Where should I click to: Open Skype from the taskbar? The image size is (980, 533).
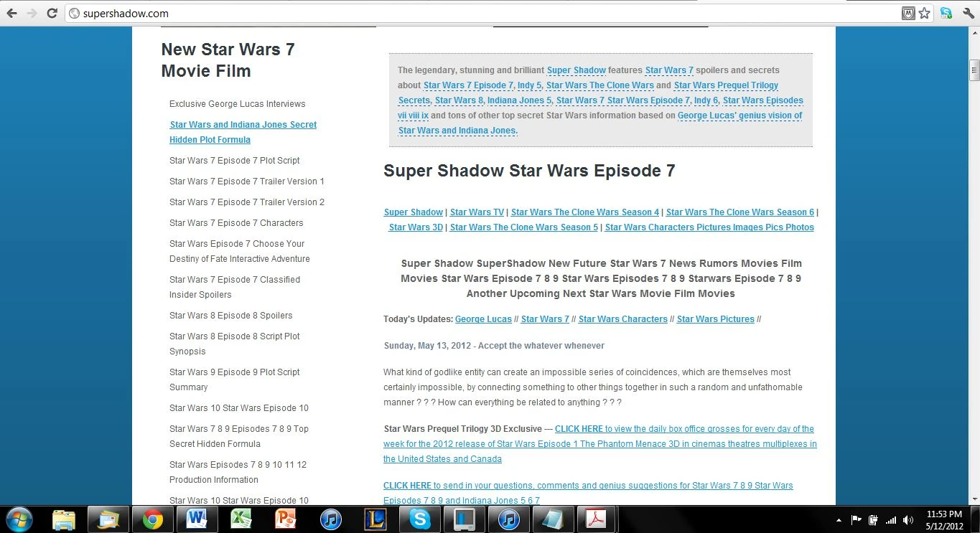[419, 519]
